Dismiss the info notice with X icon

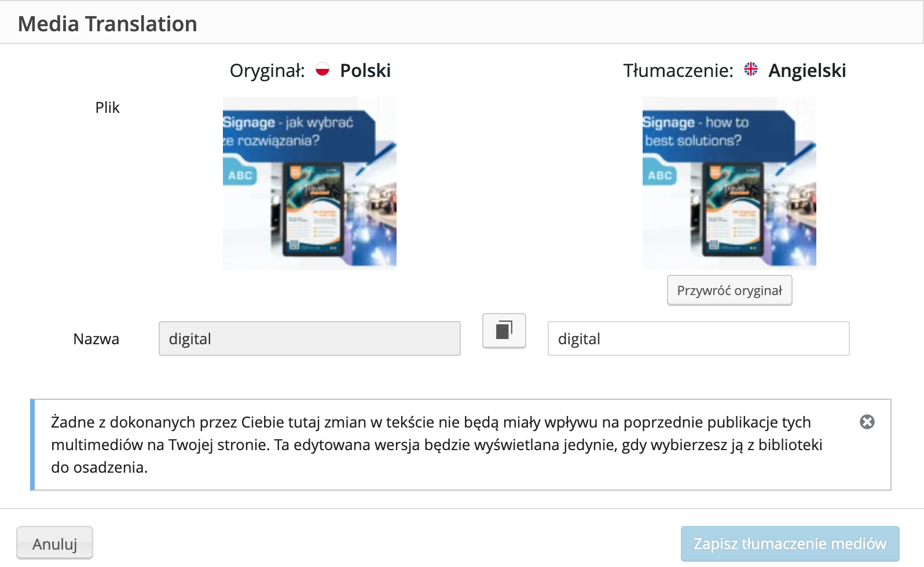point(867,422)
